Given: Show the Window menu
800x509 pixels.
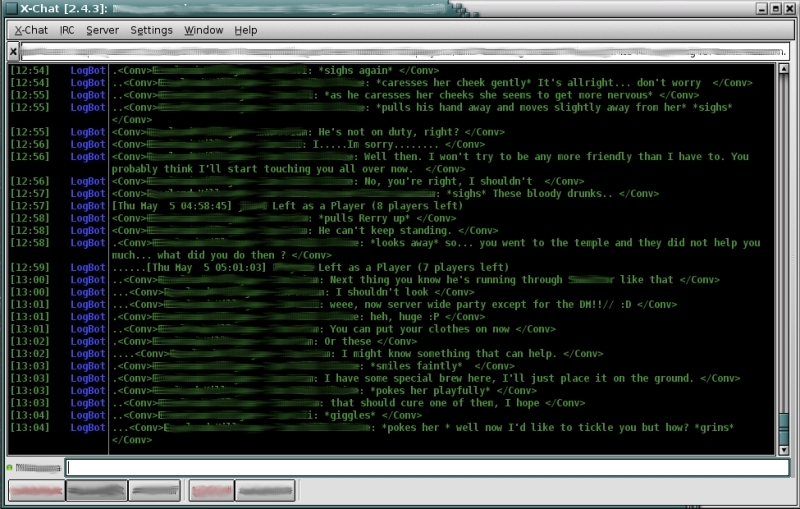Looking at the screenshot, I should (204, 30).
